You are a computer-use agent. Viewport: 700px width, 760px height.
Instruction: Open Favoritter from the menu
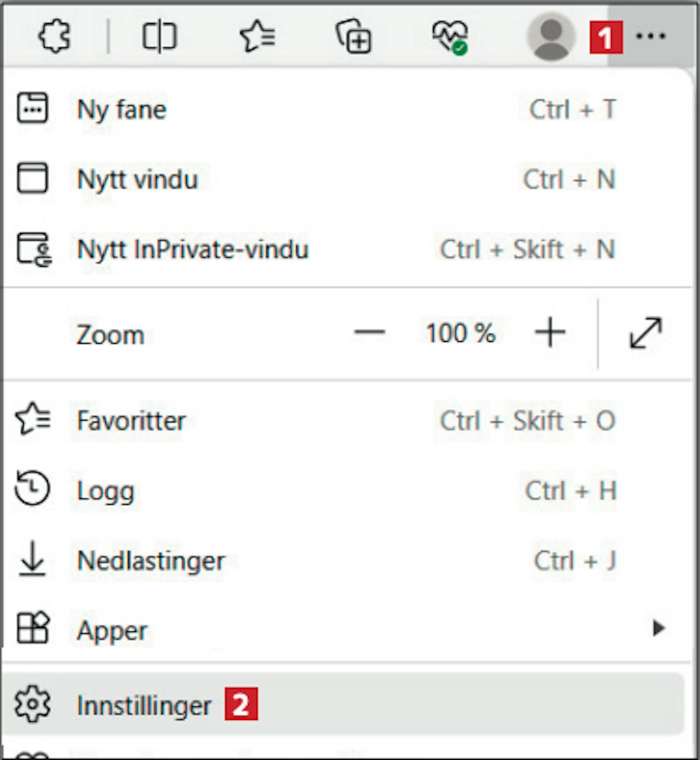click(x=347, y=420)
